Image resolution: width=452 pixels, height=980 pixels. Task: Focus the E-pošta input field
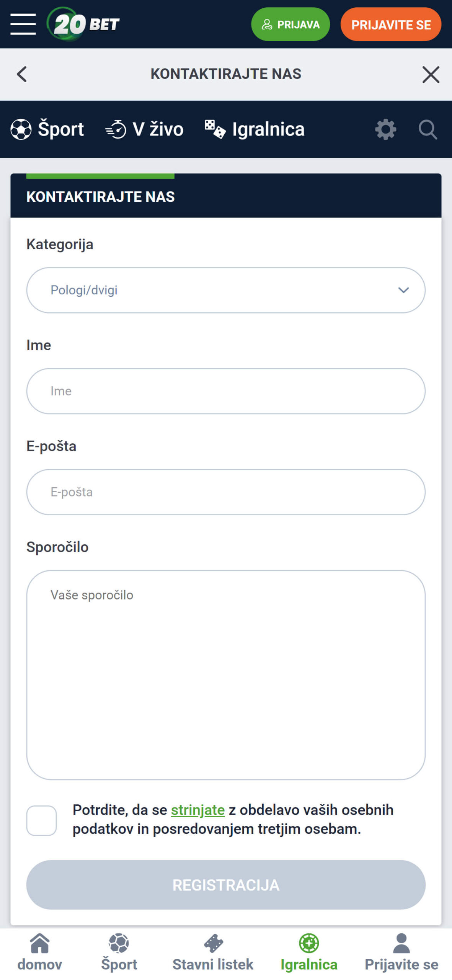(x=226, y=492)
